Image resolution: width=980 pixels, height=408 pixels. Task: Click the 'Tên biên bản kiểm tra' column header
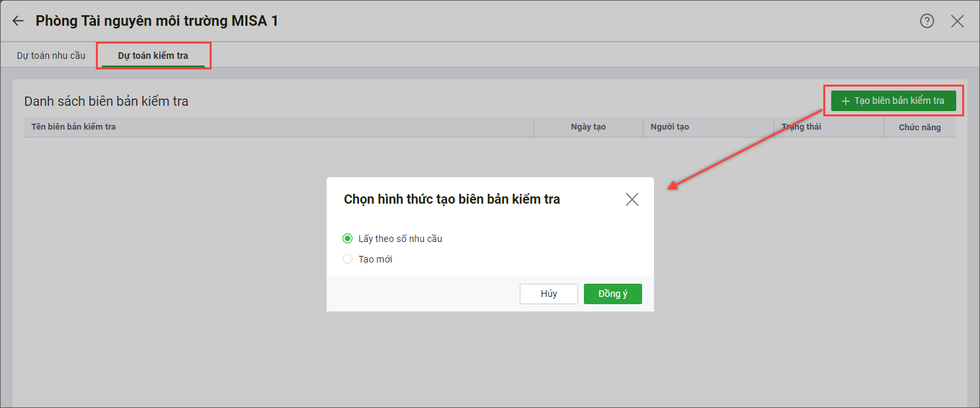(73, 126)
